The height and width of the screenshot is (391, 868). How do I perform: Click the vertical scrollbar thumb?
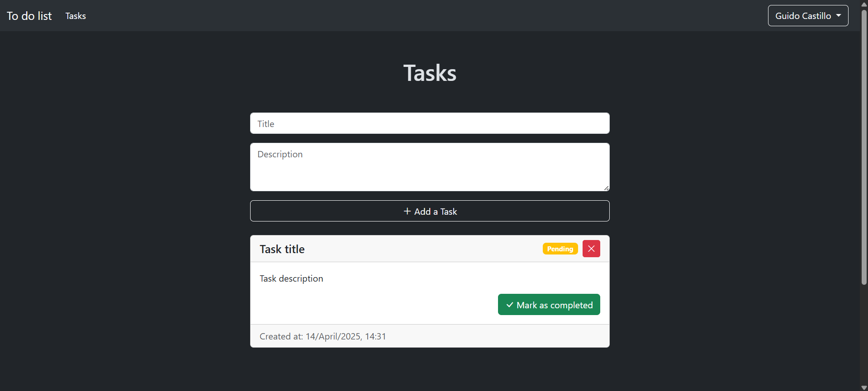864,145
